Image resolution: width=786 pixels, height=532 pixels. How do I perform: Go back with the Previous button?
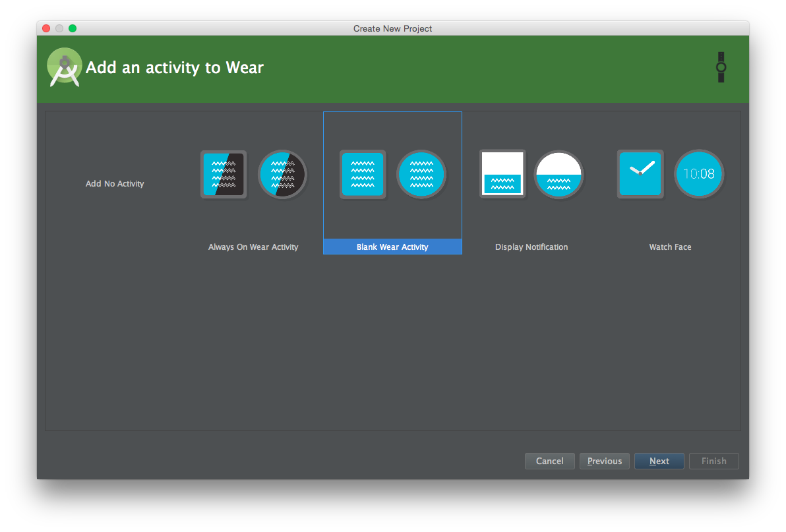pos(605,461)
